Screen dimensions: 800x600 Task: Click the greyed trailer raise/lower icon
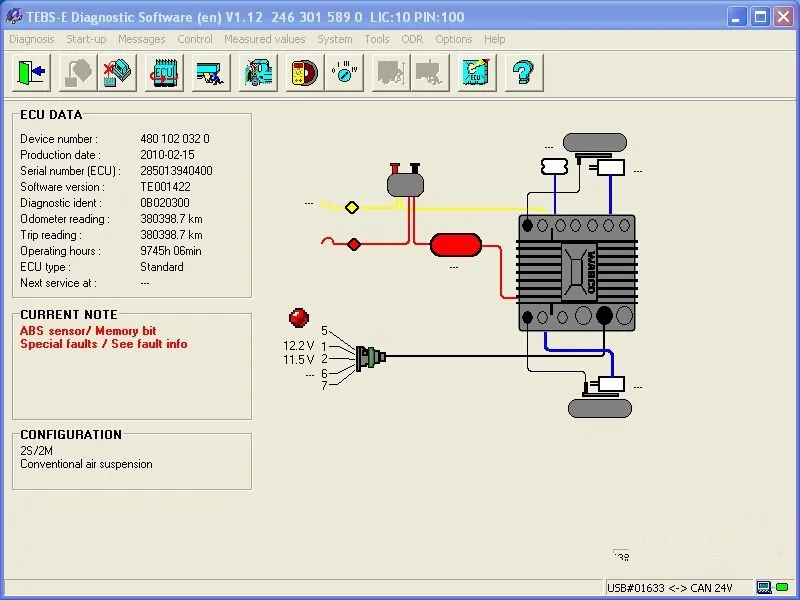[391, 73]
